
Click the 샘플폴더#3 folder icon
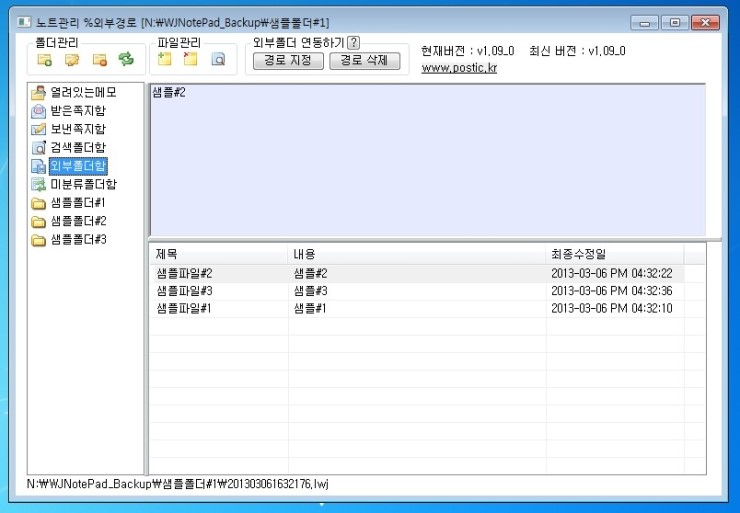(38, 240)
